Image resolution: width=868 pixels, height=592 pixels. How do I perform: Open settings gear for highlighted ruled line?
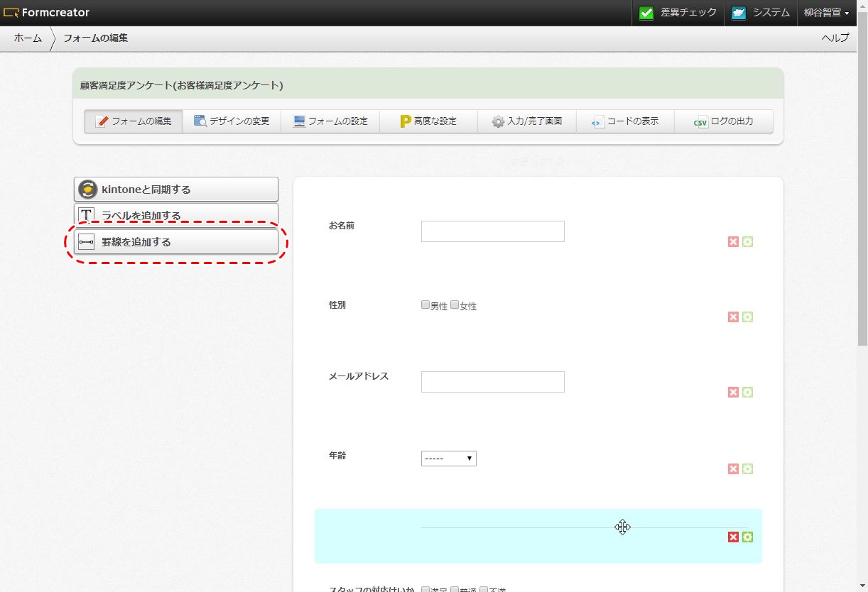point(747,537)
